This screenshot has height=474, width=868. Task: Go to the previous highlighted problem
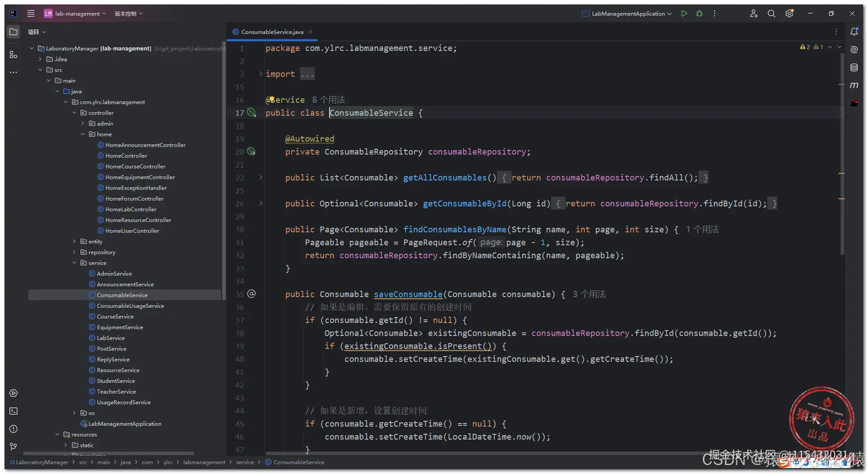830,47
